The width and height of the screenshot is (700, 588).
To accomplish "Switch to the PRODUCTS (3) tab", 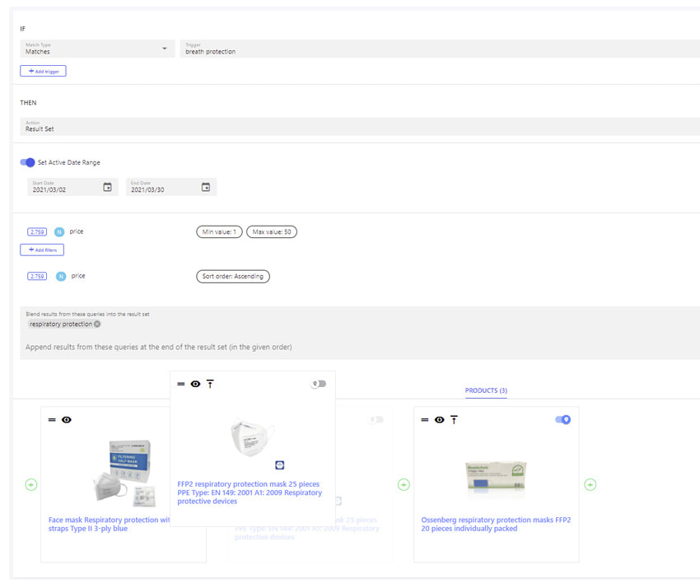I will [486, 390].
